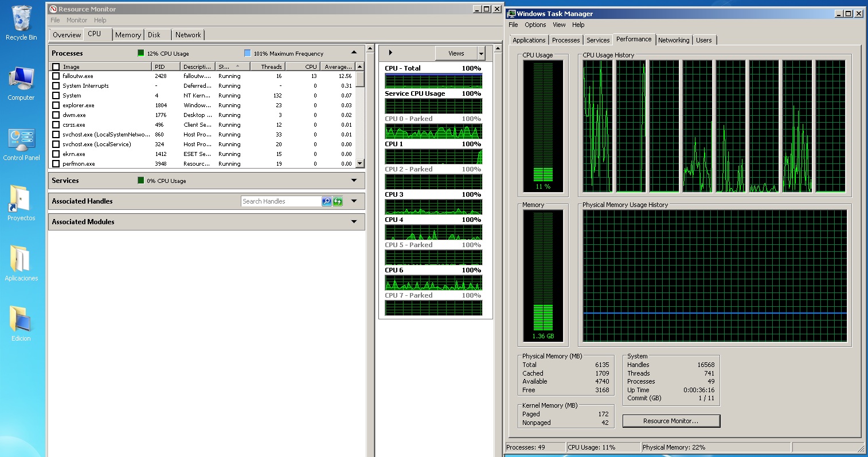
Task: Tick the dwm.exe process checkbox
Action: tap(56, 115)
